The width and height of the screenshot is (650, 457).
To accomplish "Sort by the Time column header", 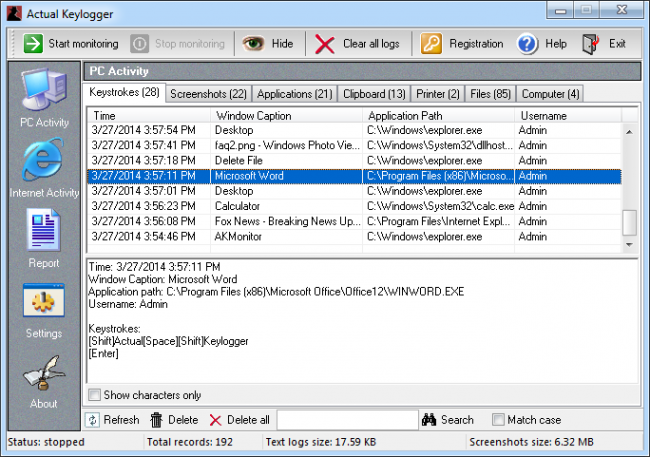I will [x=148, y=116].
